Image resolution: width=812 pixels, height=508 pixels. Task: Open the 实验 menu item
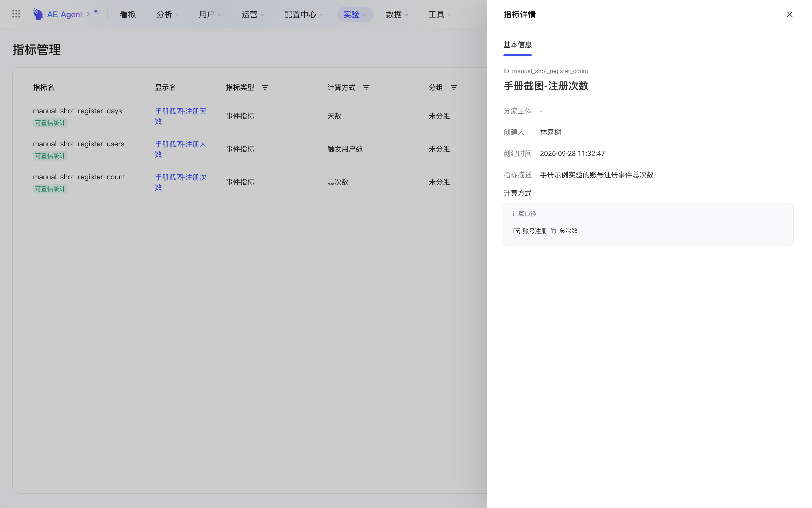pyautogui.click(x=355, y=14)
